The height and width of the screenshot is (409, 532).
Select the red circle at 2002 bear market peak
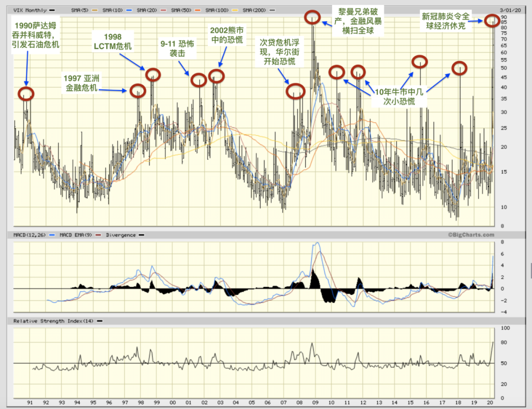click(x=216, y=76)
